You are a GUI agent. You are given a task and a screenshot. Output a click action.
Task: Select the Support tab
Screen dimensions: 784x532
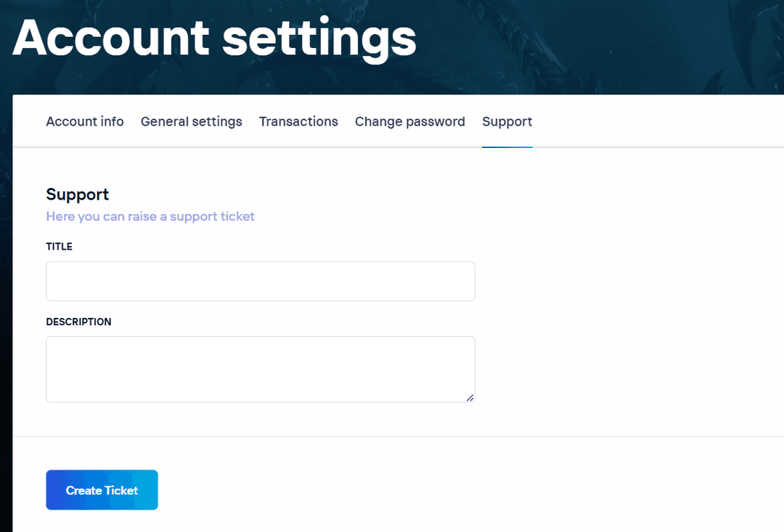(507, 122)
